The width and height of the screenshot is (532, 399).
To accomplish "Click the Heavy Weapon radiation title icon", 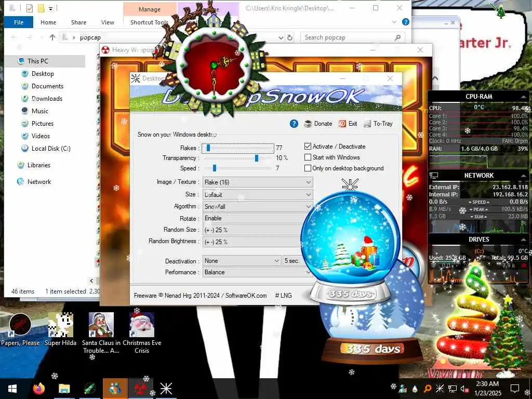I will pos(105,50).
